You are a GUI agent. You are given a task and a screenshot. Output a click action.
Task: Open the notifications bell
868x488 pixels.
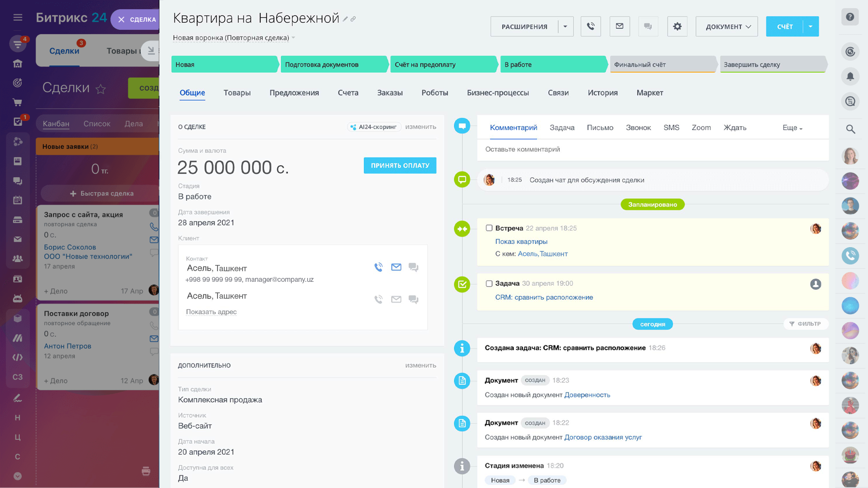850,76
